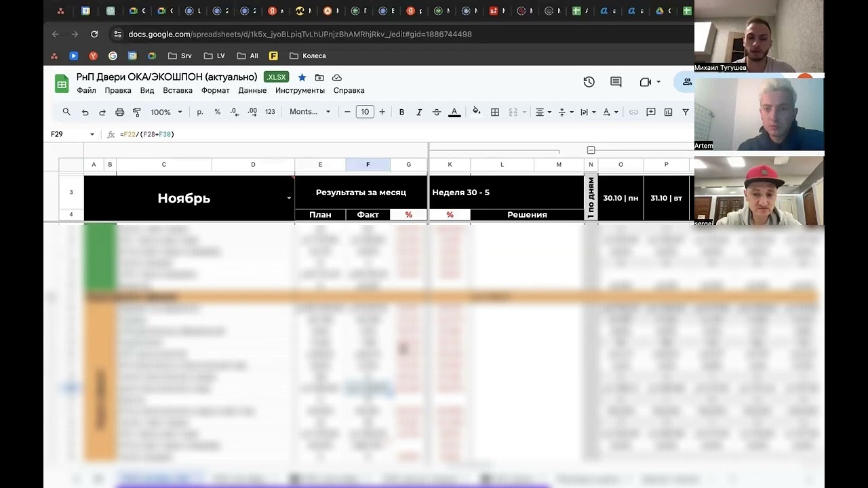Open the borders menu
The image size is (868, 488).
495,112
